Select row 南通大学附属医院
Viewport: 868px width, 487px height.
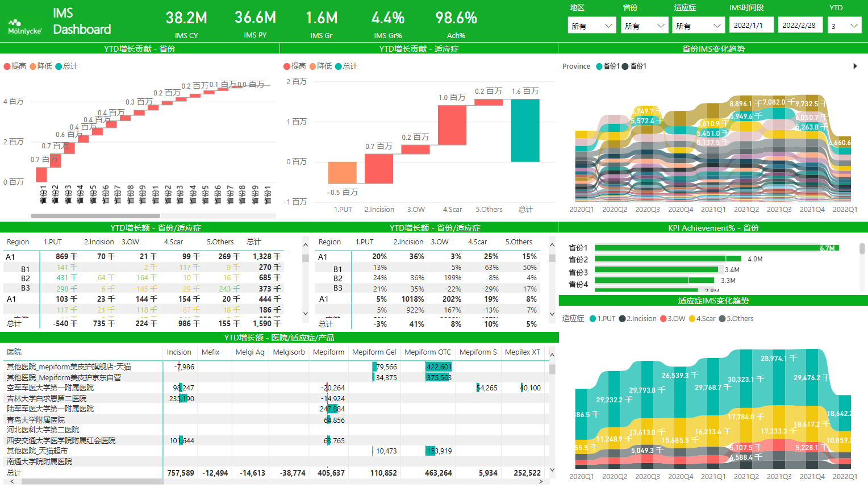coord(276,461)
